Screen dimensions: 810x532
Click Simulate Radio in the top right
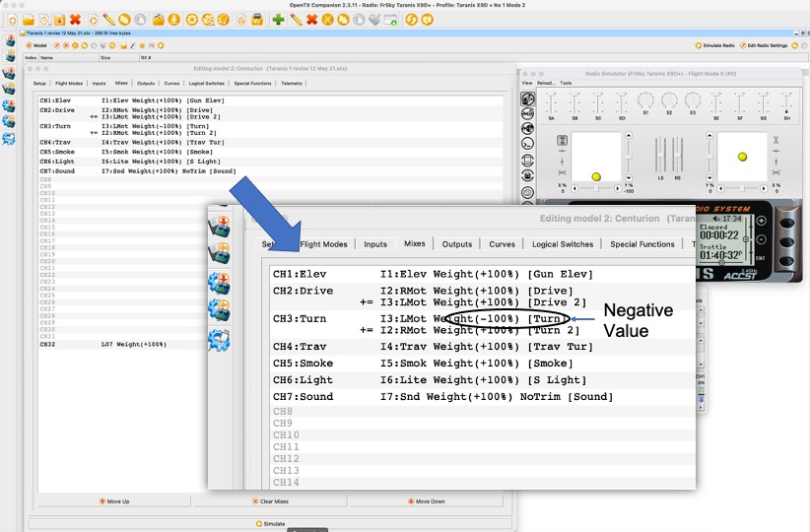pos(715,45)
